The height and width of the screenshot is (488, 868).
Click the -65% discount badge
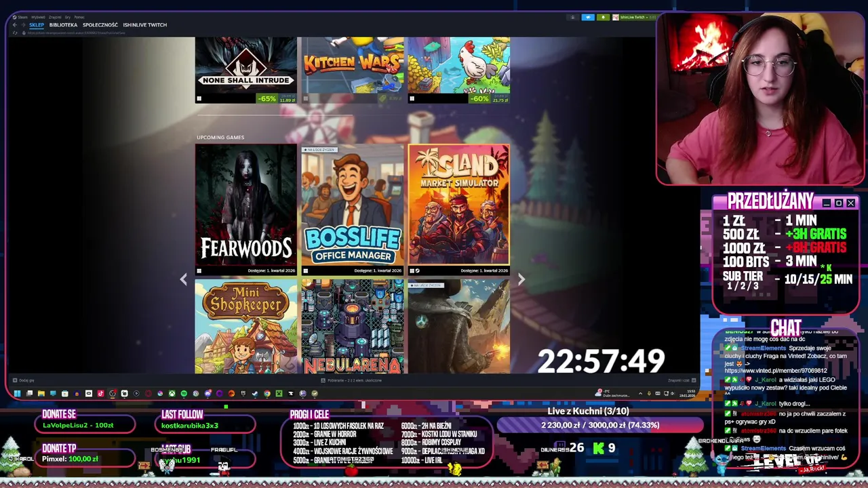[x=267, y=99]
